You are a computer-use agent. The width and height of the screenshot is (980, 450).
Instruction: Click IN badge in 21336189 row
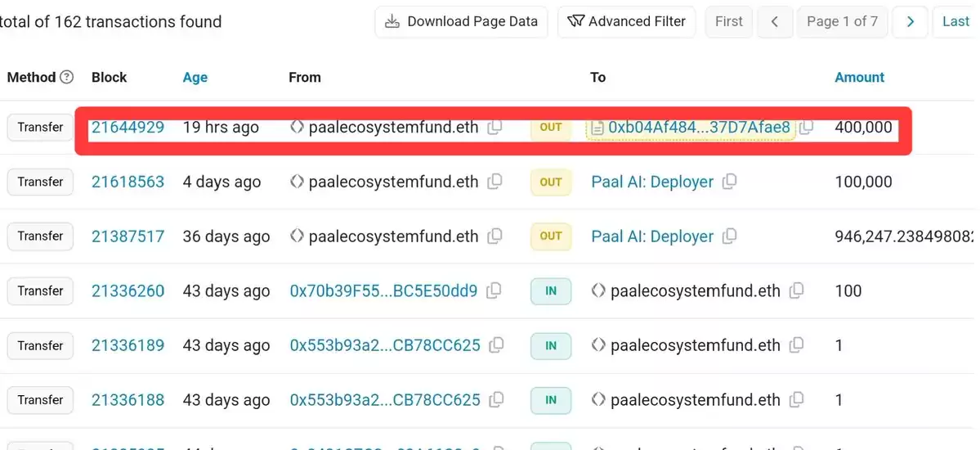point(551,345)
